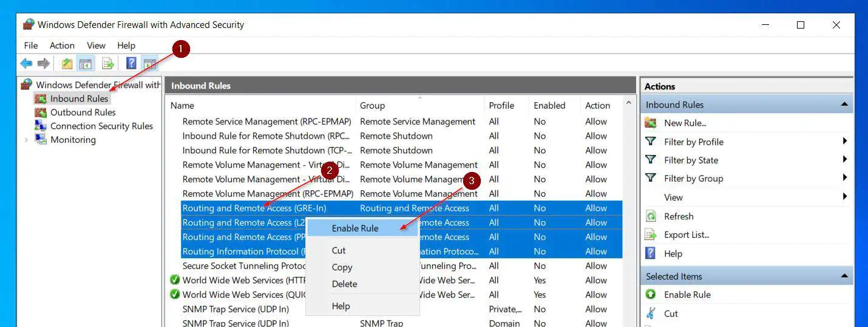
Task: Click the Remote Service Management group cell
Action: [418, 122]
